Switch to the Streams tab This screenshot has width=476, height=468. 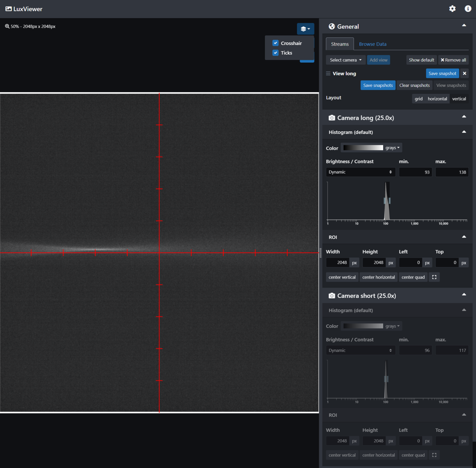click(340, 44)
